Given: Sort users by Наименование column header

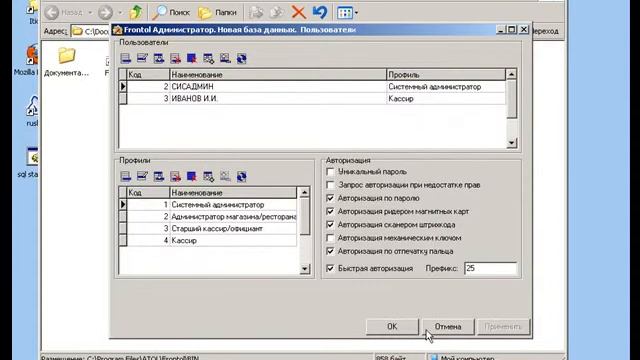Looking at the screenshot, I should pyautogui.click(x=278, y=75).
